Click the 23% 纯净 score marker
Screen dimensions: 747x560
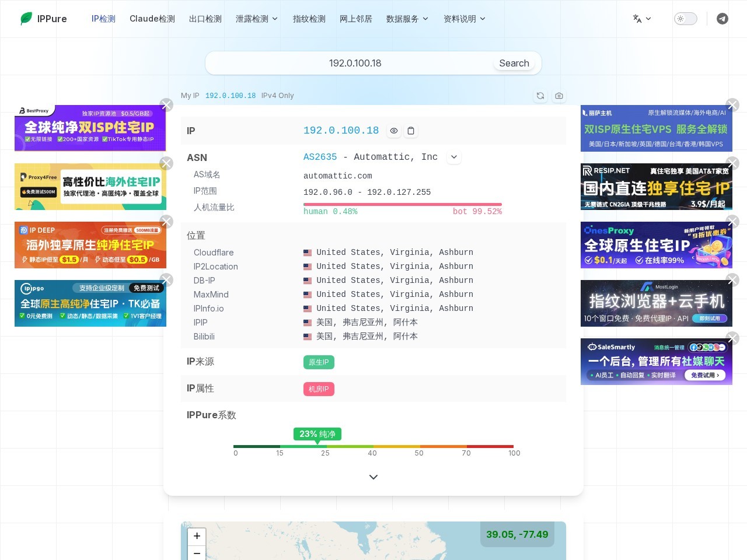pyautogui.click(x=317, y=434)
